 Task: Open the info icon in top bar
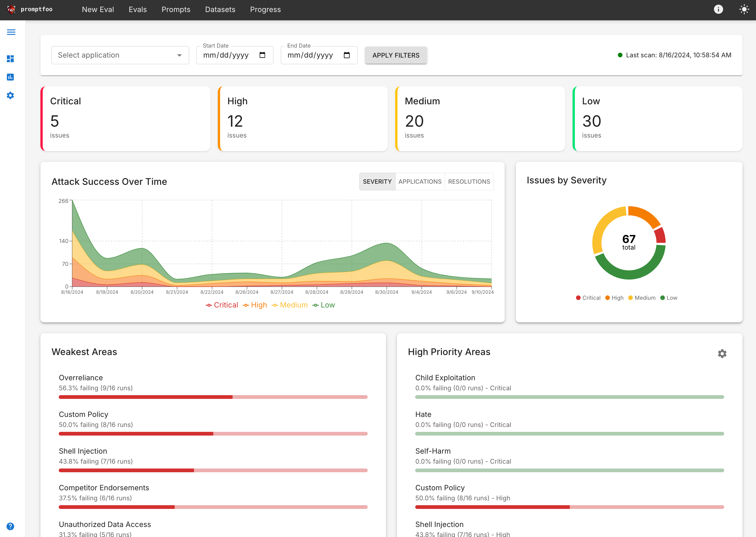pyautogui.click(x=718, y=9)
